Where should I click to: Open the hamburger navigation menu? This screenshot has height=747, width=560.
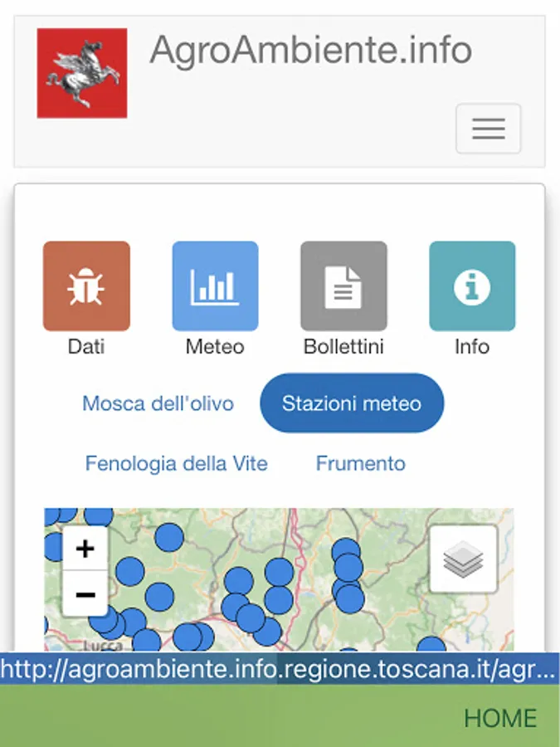tap(488, 129)
